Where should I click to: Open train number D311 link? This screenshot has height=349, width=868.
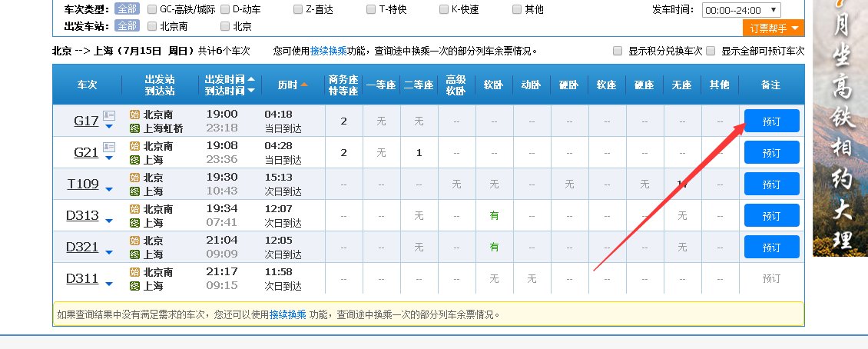tap(82, 278)
